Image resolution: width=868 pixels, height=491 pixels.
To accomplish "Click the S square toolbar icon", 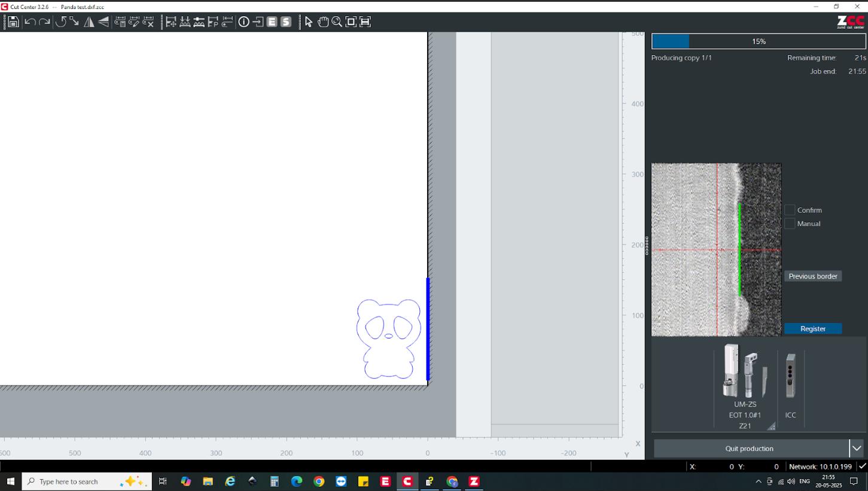I will pos(286,22).
